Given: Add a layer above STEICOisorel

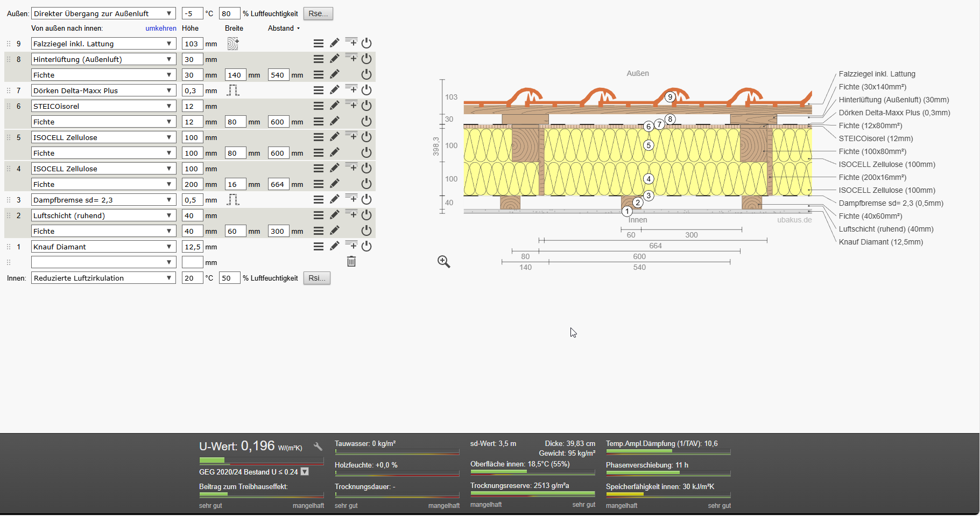Looking at the screenshot, I should click(351, 104).
